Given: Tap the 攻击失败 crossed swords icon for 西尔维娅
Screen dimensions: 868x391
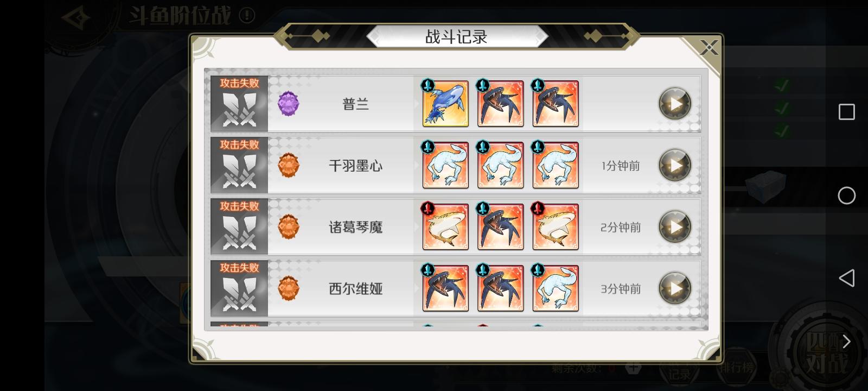Looking at the screenshot, I should (239, 288).
